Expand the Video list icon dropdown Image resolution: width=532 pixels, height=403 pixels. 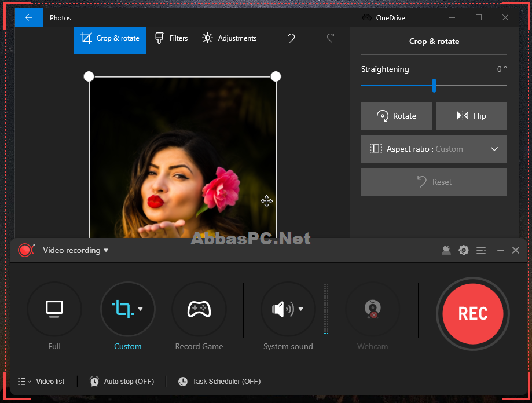(24, 382)
